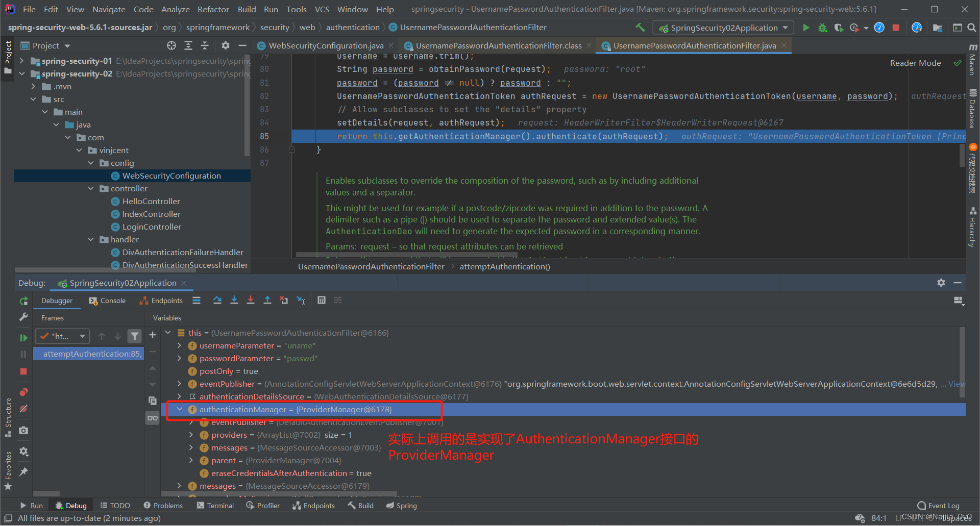This screenshot has width=980, height=526.
Task: Open the VCS menu
Action: pyautogui.click(x=322, y=9)
